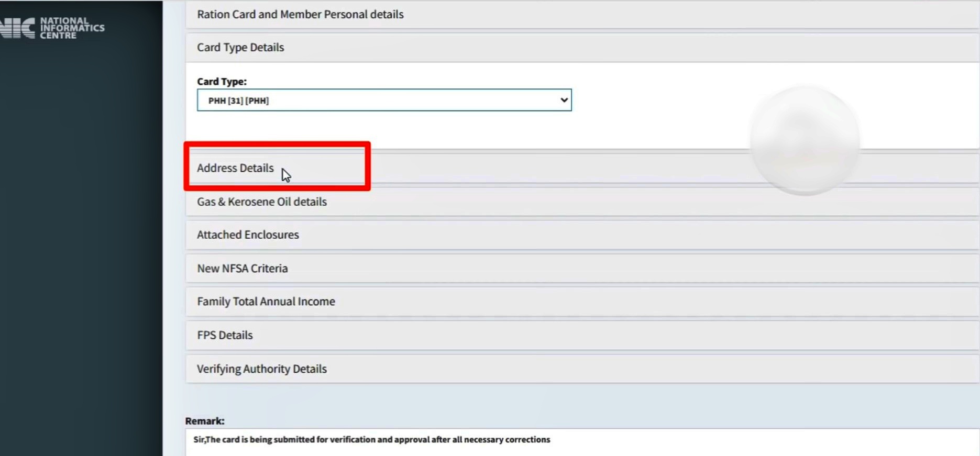Click the National Informatics Centre text
The width and height of the screenshot is (980, 456).
[72, 28]
